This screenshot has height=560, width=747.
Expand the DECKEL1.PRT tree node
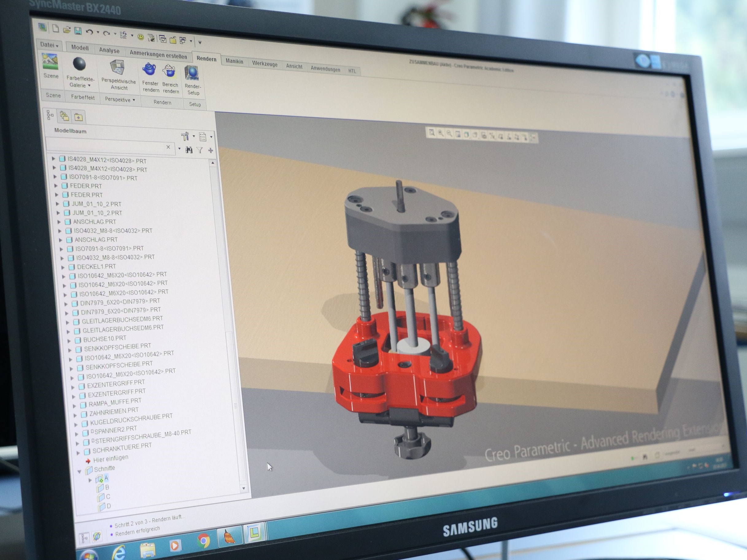click(63, 267)
